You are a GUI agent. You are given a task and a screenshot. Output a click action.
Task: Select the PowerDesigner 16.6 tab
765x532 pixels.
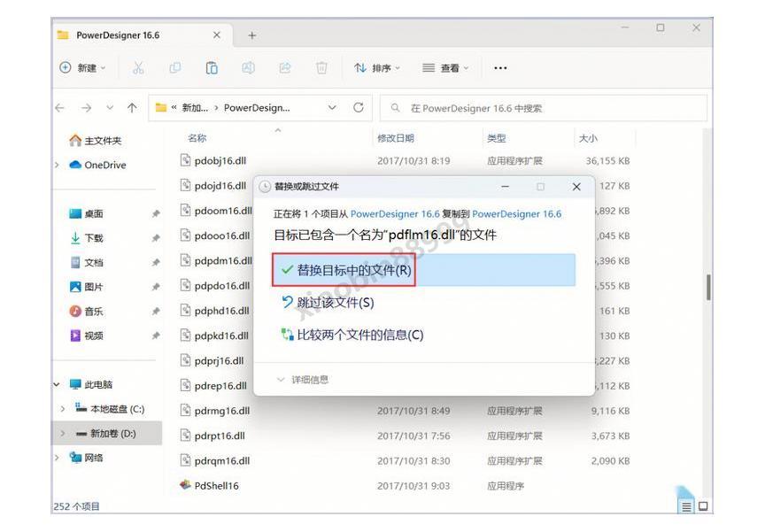tap(141, 35)
